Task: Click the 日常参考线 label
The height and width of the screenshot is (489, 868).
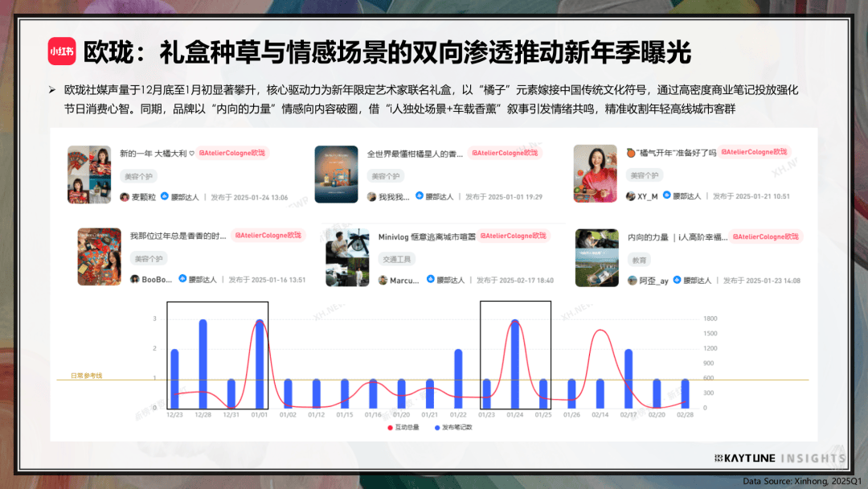Action: pyautogui.click(x=86, y=376)
